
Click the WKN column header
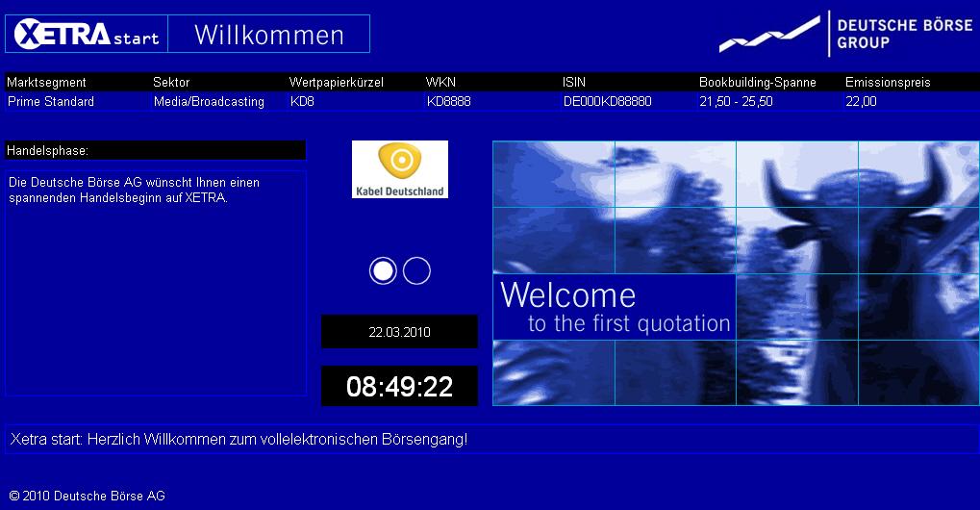pyautogui.click(x=440, y=82)
